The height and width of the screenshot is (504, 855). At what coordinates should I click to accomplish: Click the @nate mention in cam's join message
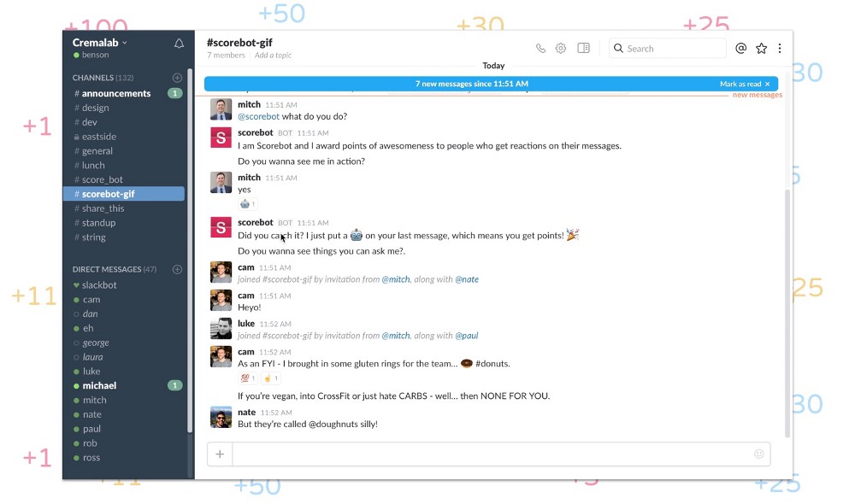pyautogui.click(x=467, y=279)
